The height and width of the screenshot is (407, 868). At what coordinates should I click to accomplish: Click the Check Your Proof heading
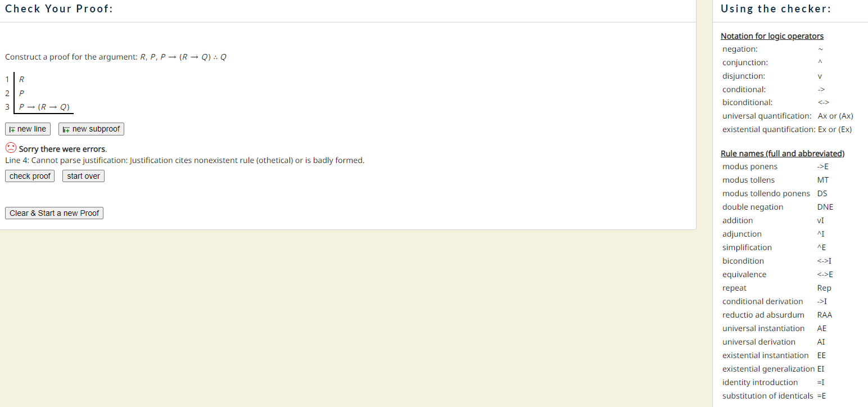click(59, 9)
